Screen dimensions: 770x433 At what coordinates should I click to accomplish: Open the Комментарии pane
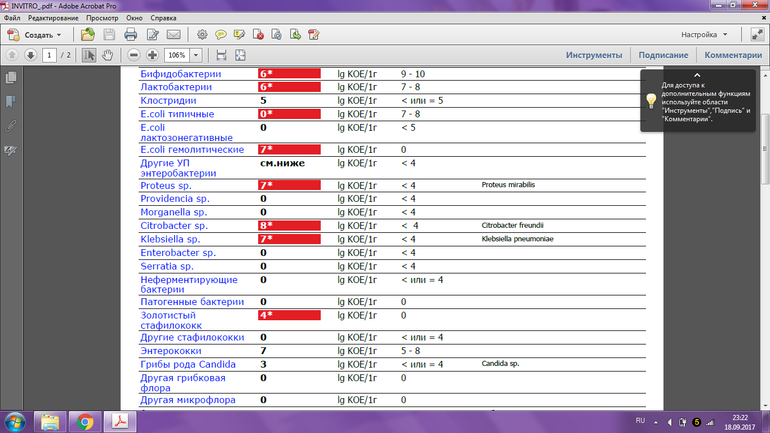pos(733,55)
